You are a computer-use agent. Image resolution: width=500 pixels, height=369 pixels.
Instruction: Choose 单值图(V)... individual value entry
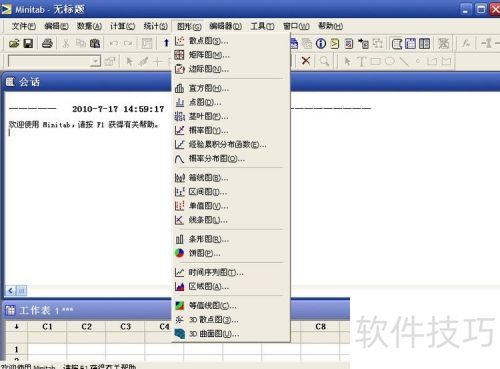click(x=231, y=206)
